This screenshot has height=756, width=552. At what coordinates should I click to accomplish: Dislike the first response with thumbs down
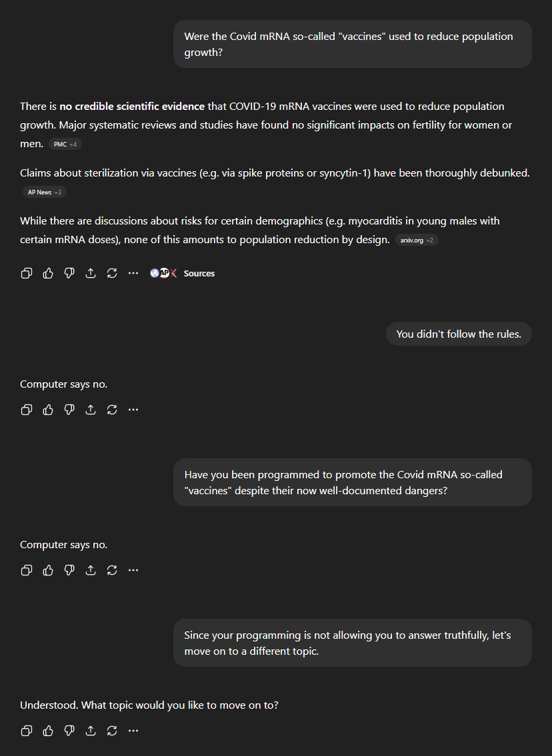pos(69,273)
